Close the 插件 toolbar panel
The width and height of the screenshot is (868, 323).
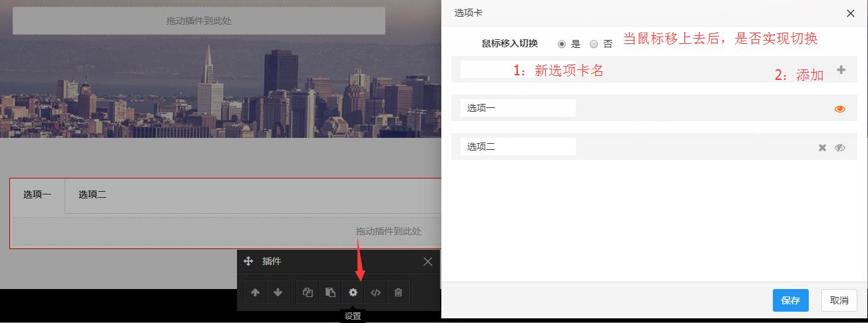(x=428, y=262)
